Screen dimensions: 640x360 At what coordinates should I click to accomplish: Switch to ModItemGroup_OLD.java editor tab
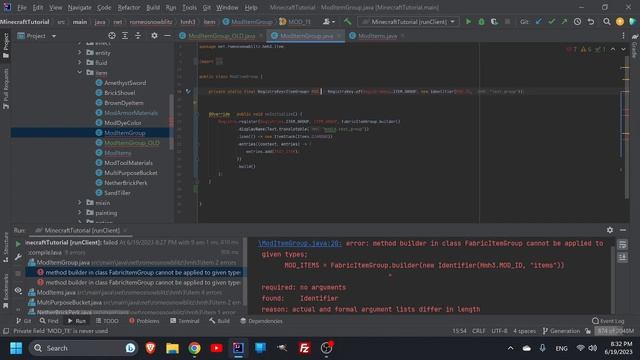[221, 36]
